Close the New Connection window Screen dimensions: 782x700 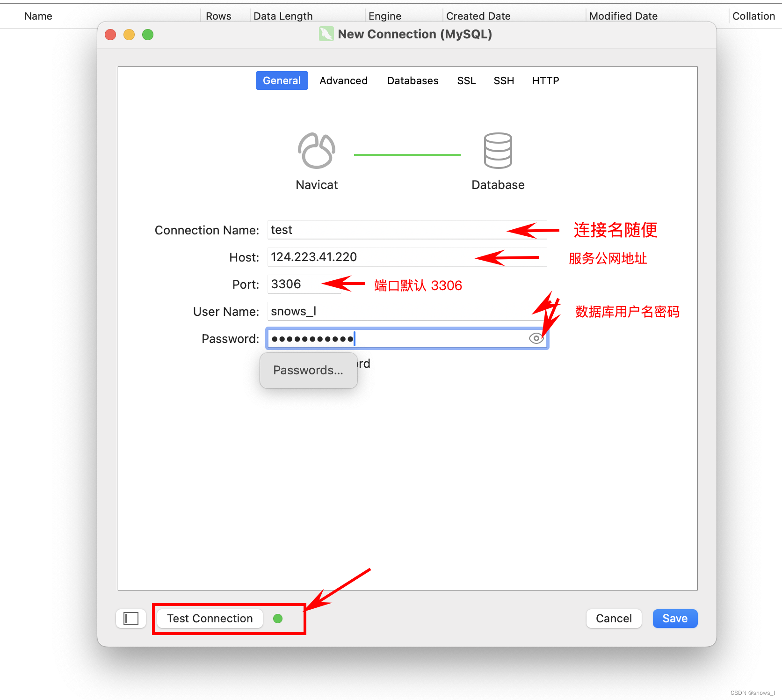110,35
